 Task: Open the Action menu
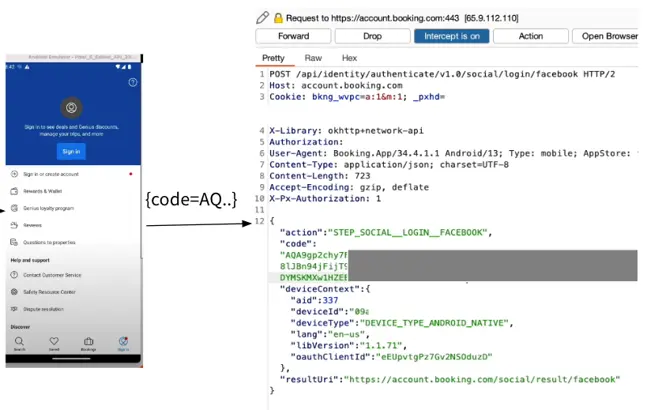coord(531,36)
